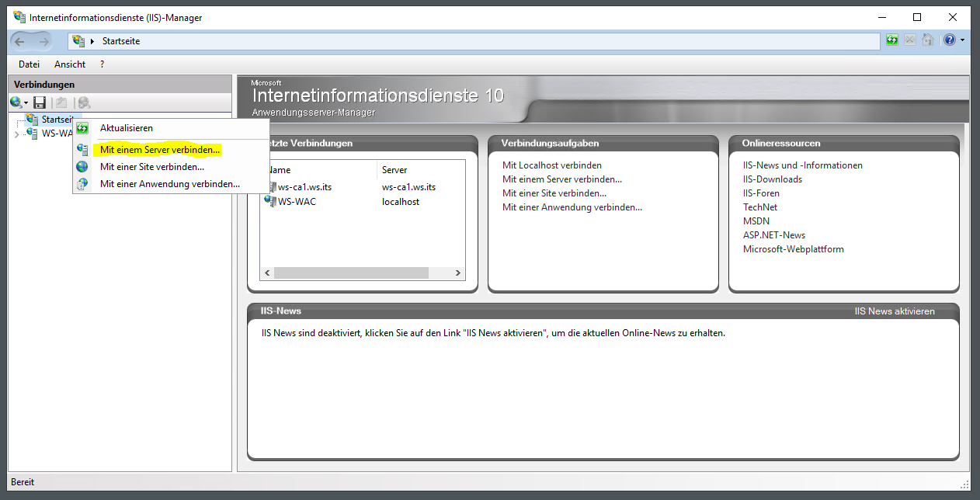The width and height of the screenshot is (980, 500).
Task: Open help with the blue question mark icon
Action: (x=949, y=40)
